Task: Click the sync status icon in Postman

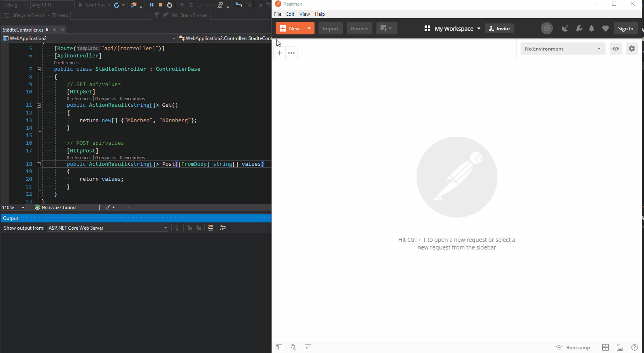Action: click(x=547, y=28)
